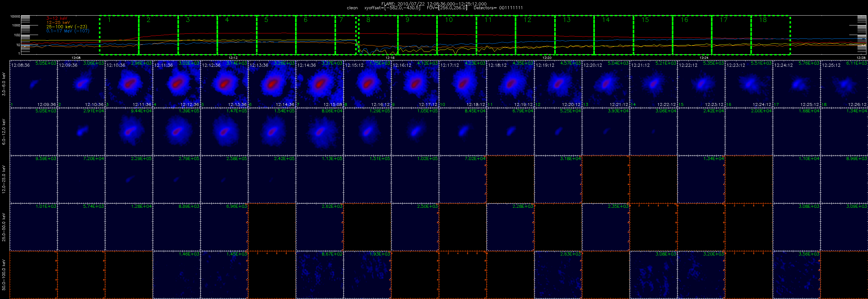This screenshot has height=299, width=868.
Task: Open the 6.0-12.0 keV image labeled 2.91E+04
Action: [81, 132]
